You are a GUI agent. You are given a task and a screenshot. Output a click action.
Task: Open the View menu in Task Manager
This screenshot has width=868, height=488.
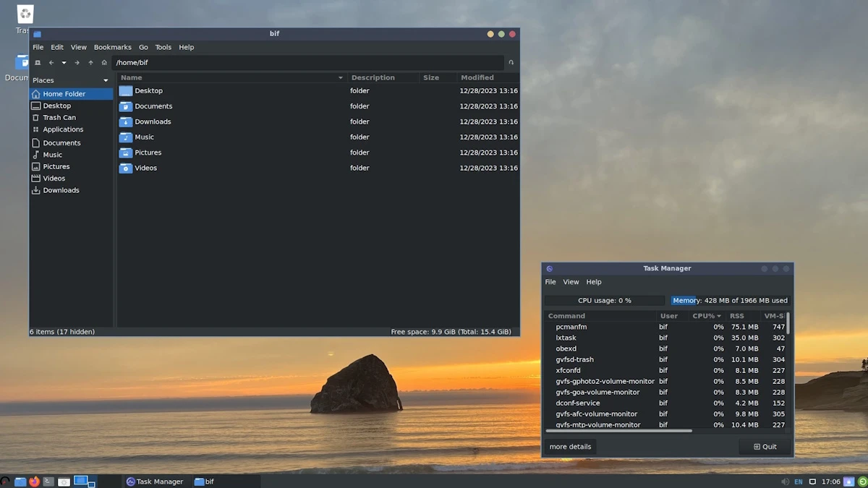(571, 282)
